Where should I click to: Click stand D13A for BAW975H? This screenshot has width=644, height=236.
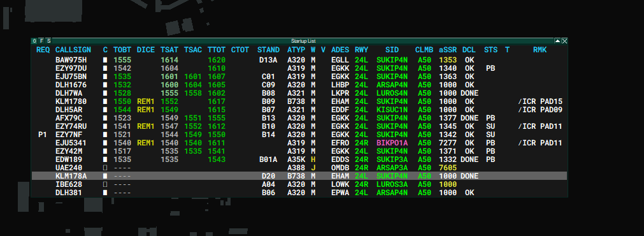tap(268, 60)
